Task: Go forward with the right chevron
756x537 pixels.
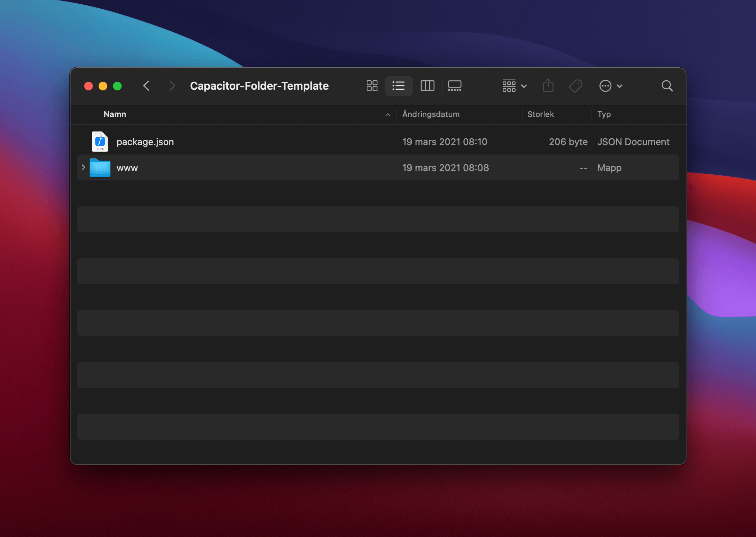Action: coord(172,86)
